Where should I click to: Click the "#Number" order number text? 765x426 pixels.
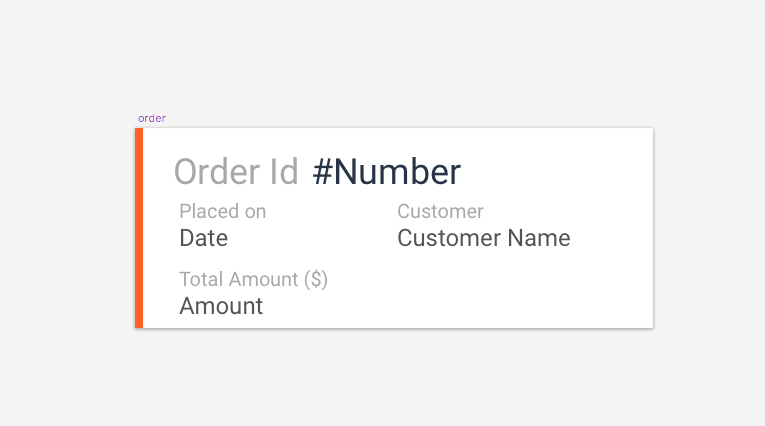(x=386, y=172)
